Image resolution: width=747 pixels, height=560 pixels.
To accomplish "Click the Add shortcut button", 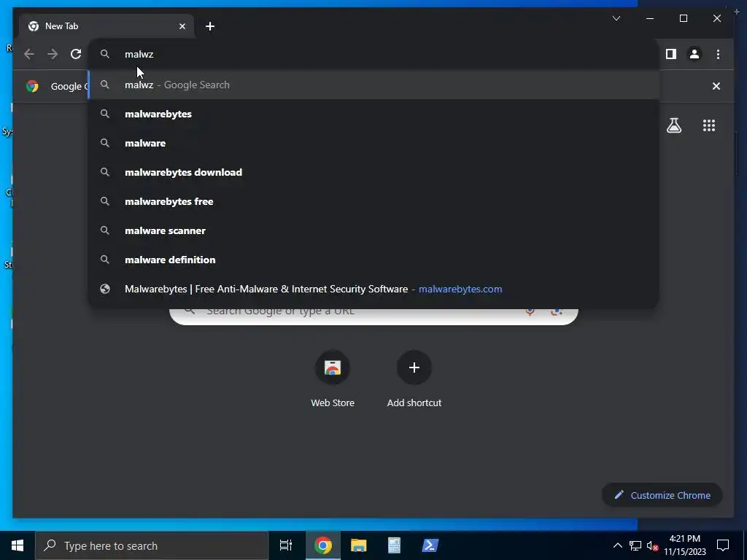I will 414,379.
